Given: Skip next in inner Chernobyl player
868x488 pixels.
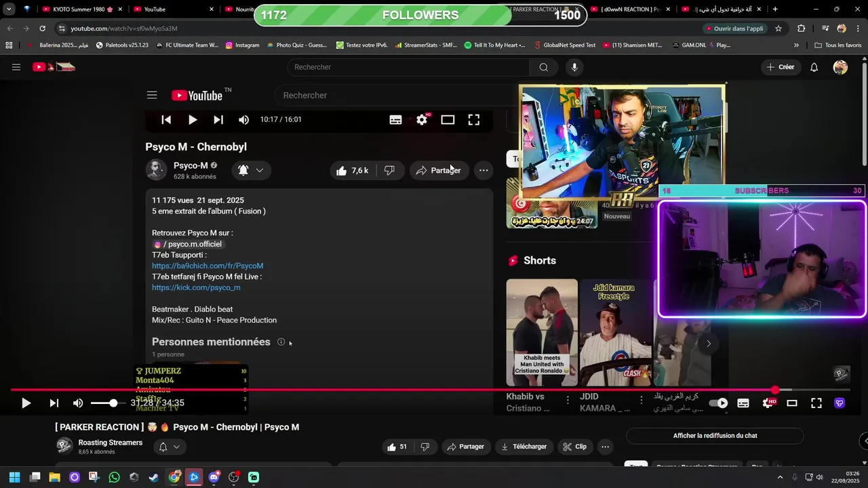Looking at the screenshot, I should (218, 119).
